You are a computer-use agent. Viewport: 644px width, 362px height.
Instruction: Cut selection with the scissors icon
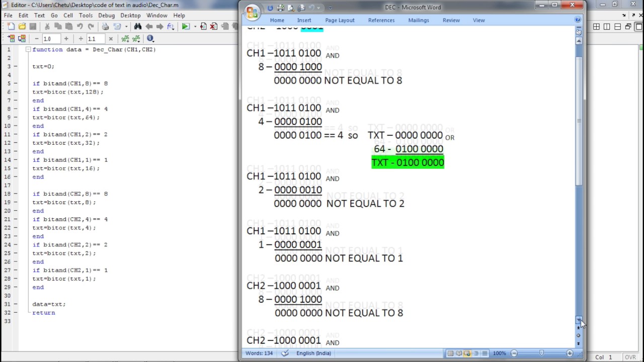[47, 27]
